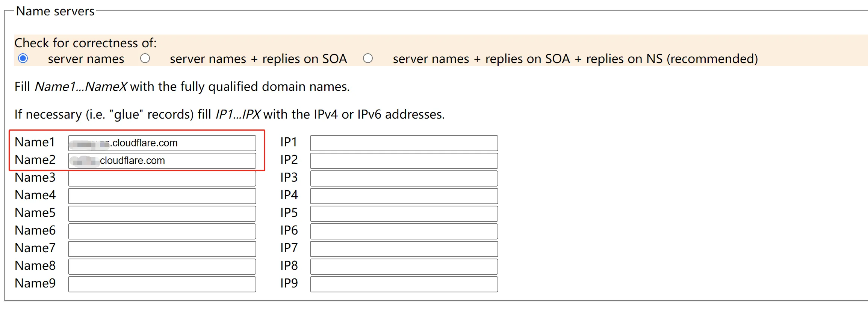Click the IP5 input field
This screenshot has height=310, width=868.
[x=404, y=214]
